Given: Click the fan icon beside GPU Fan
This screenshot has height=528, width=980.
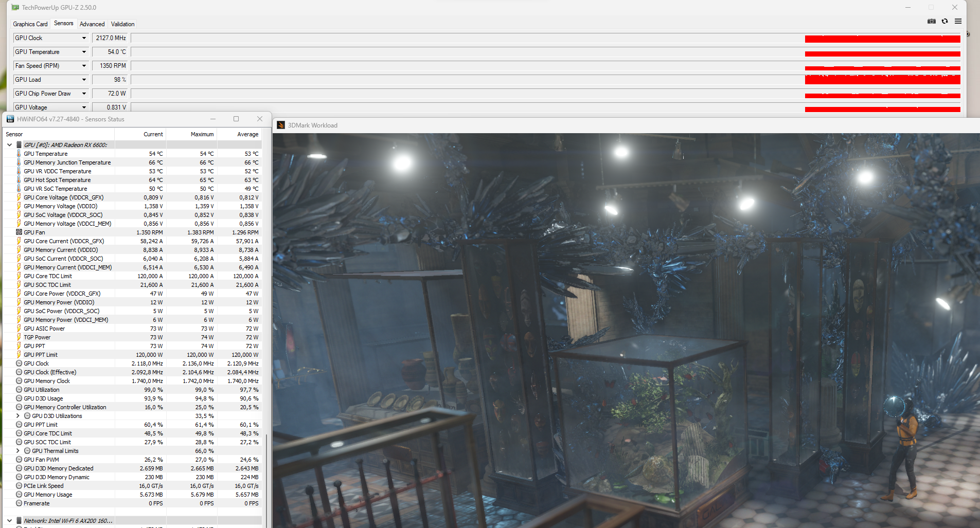Looking at the screenshot, I should click(x=19, y=232).
